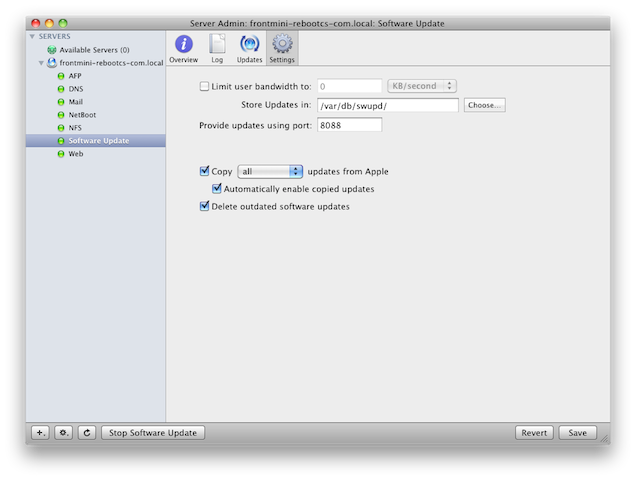Open the Copy 'all' updates dropdown
Screen dimensions: 636x480
[270, 172]
